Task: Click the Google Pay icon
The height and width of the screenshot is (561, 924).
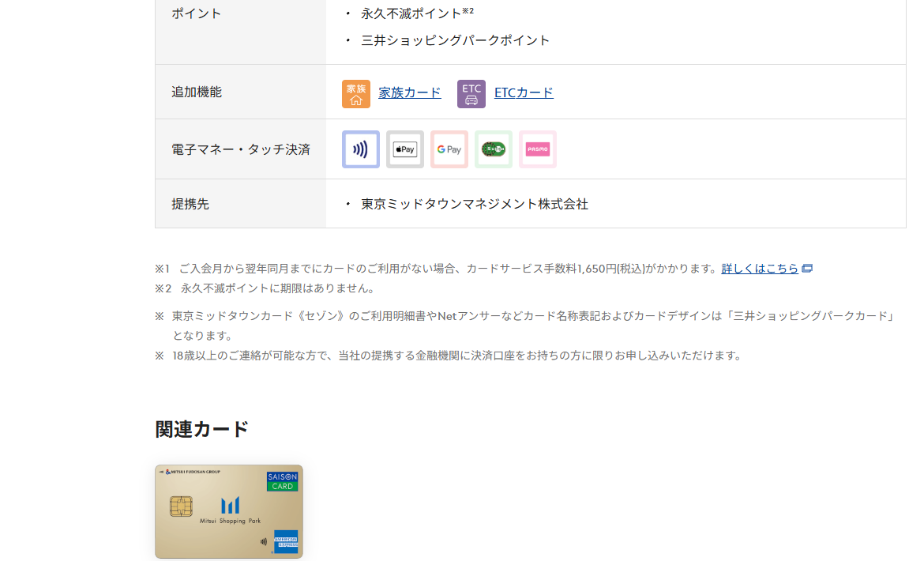Action: click(449, 149)
